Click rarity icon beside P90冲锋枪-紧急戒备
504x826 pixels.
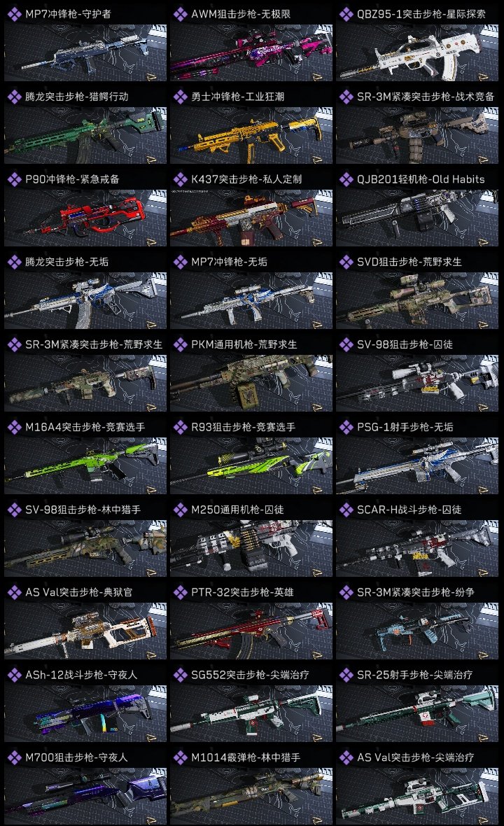[14, 180]
